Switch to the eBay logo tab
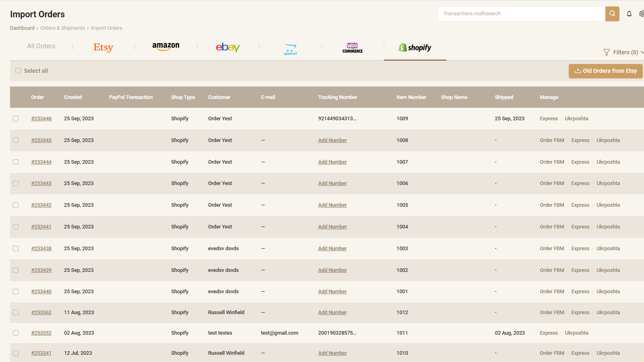The image size is (644, 362). pos(228,47)
